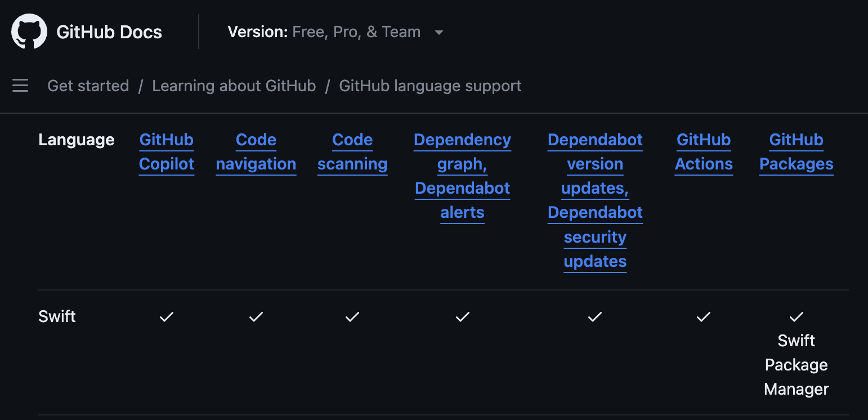
Task: Click the Version: Free, Pro, & Team label
Action: point(324,32)
